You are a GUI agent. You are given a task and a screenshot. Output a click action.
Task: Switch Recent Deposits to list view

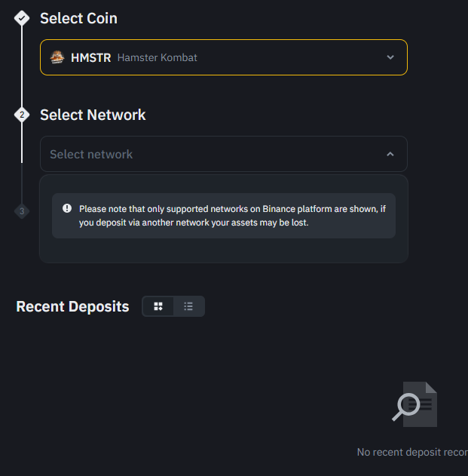pos(188,306)
